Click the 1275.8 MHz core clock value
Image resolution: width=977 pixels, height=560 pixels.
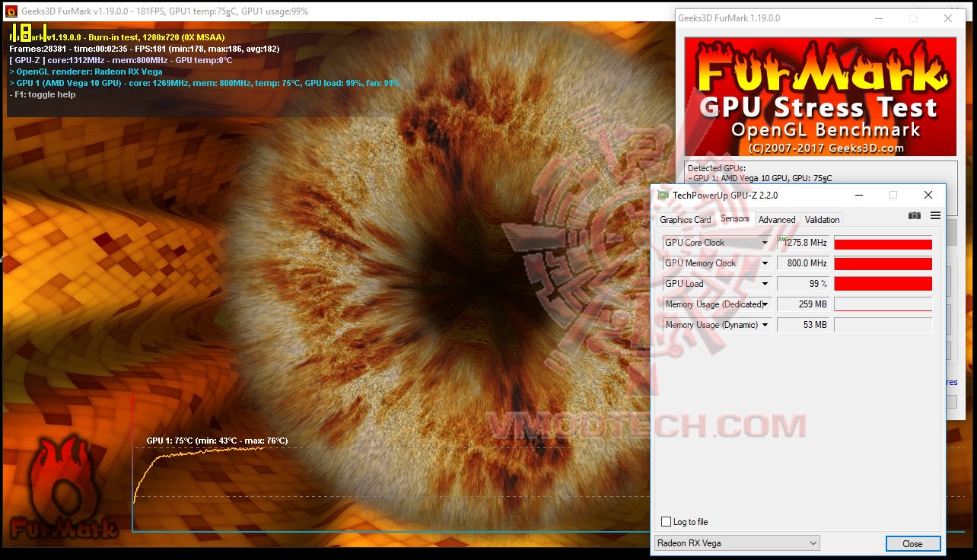803,243
